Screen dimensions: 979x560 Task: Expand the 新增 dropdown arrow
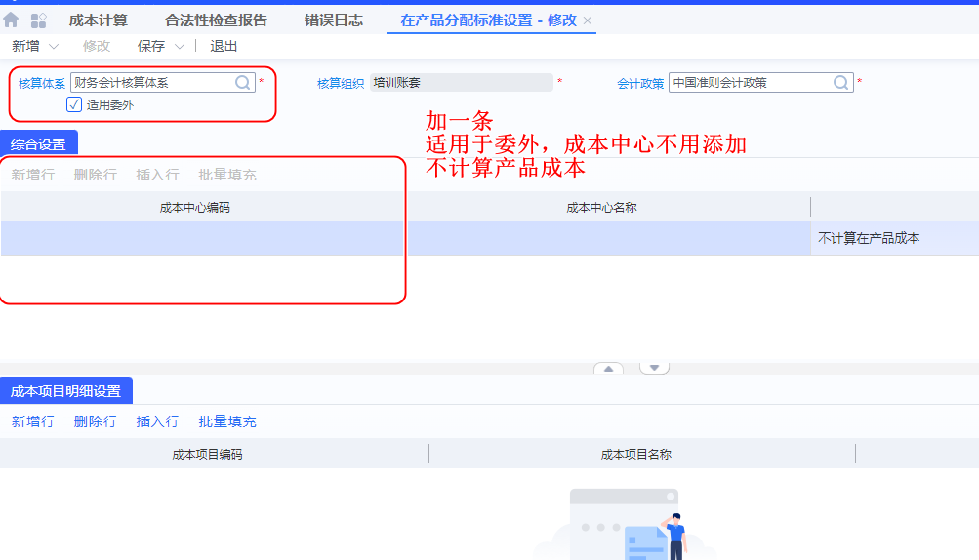point(54,47)
